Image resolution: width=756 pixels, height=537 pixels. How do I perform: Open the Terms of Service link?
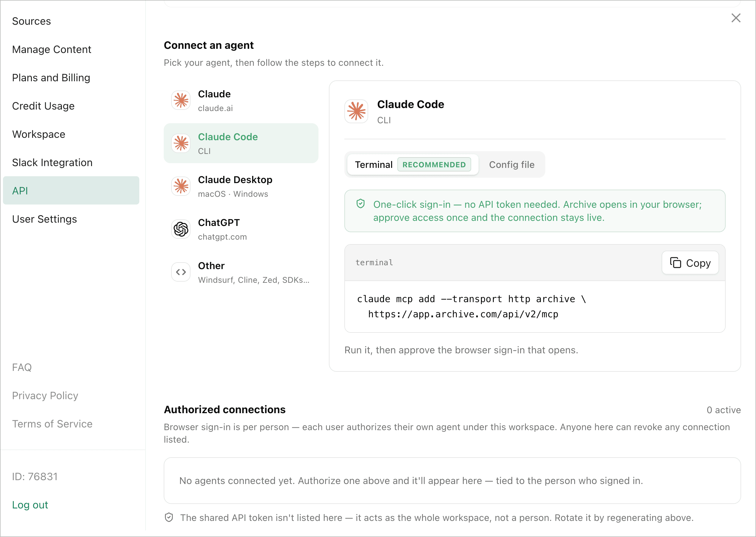point(52,424)
